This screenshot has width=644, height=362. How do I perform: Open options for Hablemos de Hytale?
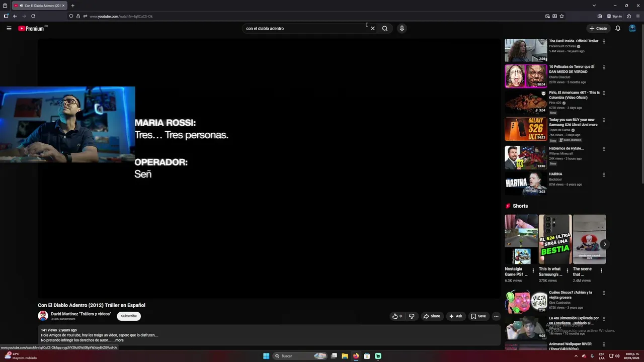coord(604,149)
